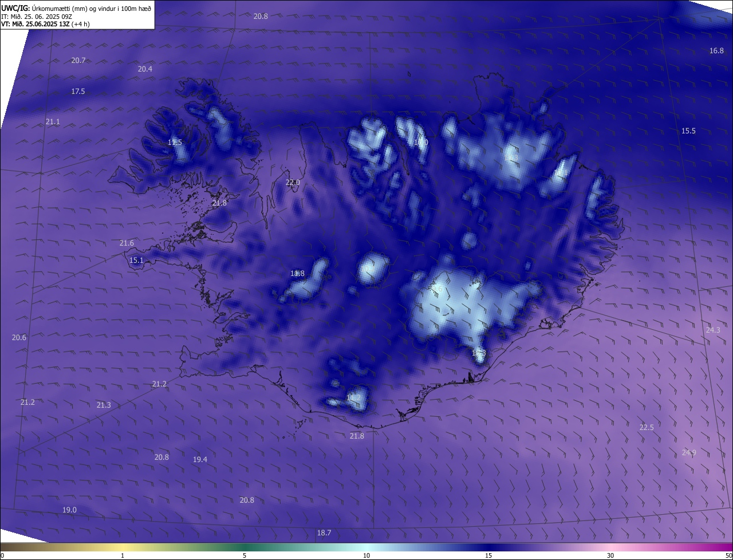Image resolution: width=733 pixels, height=560 pixels.
Task: Click the 22.0 value label on the map
Action: (x=293, y=183)
